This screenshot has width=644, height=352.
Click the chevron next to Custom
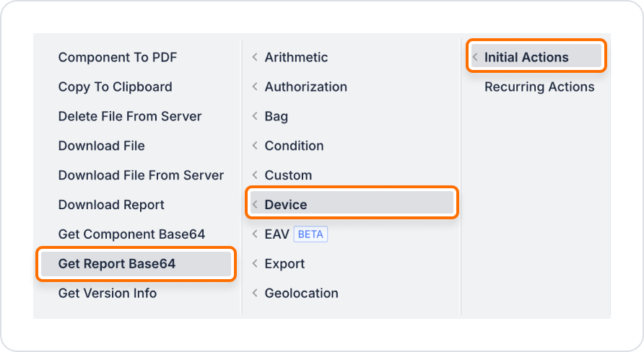(255, 175)
